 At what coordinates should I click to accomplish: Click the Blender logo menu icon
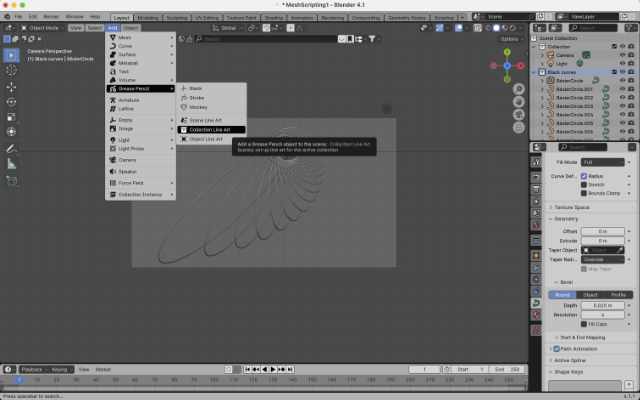coord(7,17)
